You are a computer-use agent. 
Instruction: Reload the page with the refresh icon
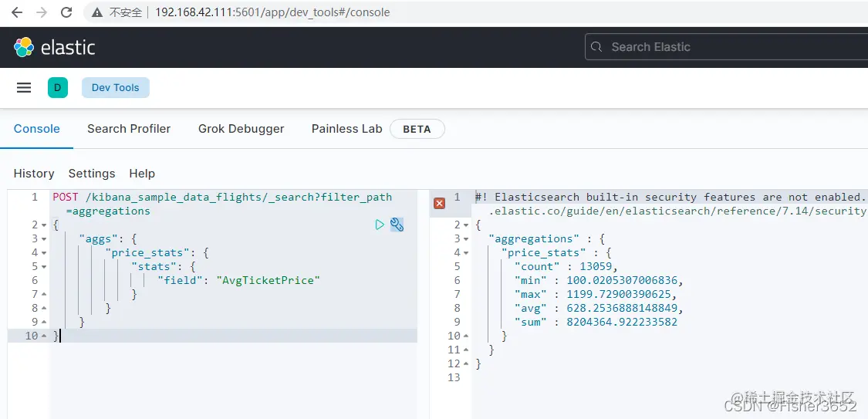coord(66,12)
